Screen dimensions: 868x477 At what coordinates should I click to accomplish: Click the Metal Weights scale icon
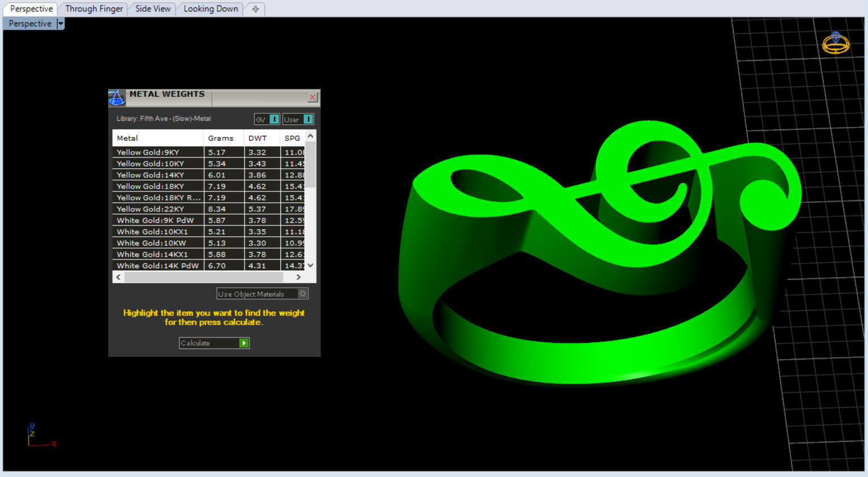tap(116, 98)
